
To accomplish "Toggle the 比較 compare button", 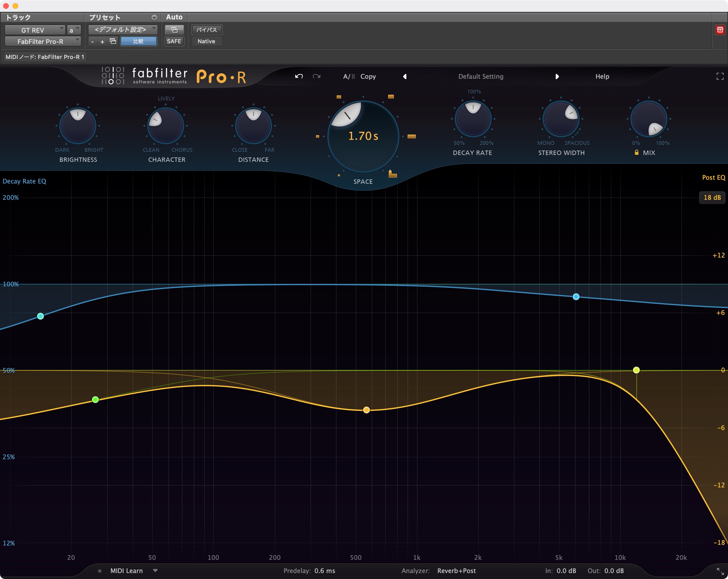I will (x=138, y=41).
